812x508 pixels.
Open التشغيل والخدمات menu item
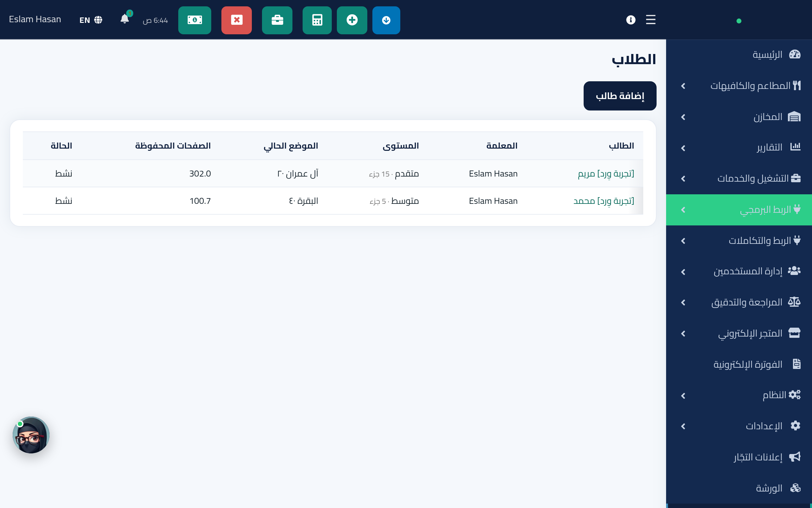739,179
